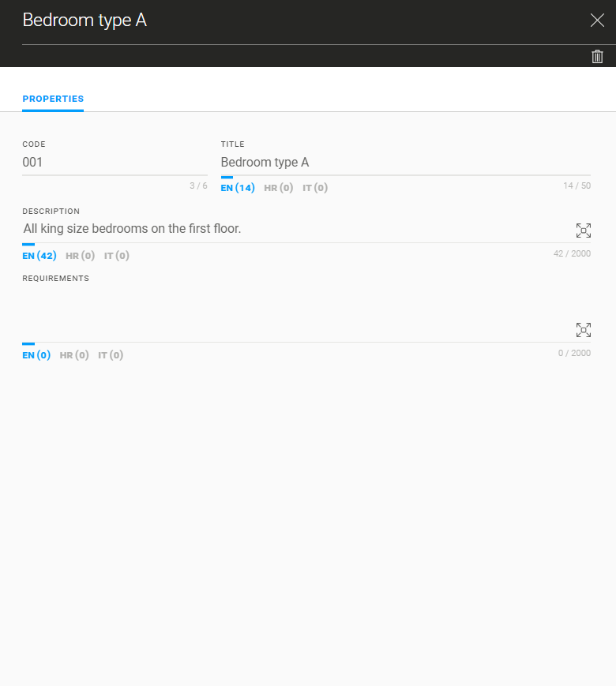Switch Title language to HR (0)
The image size is (616, 686).
[279, 188]
